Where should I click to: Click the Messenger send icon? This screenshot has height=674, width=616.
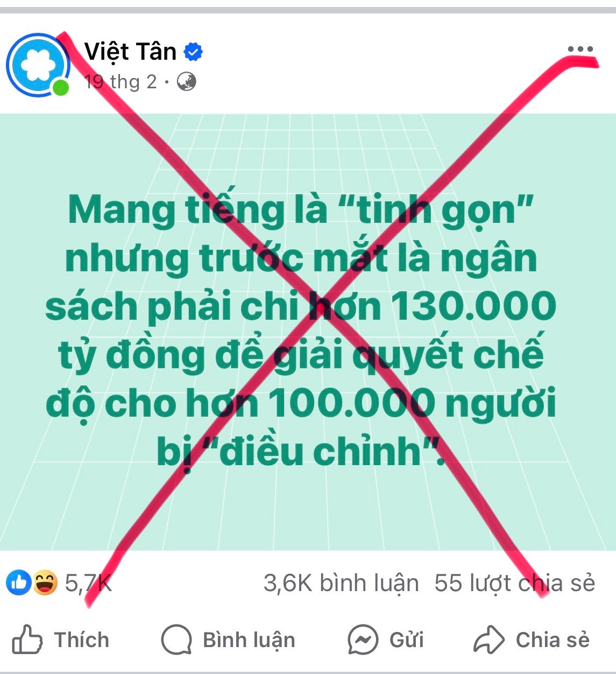point(363,640)
